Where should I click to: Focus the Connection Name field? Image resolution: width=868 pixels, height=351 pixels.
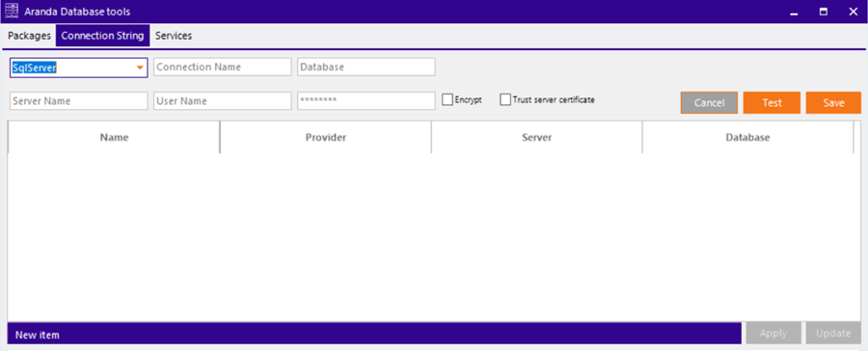point(223,67)
